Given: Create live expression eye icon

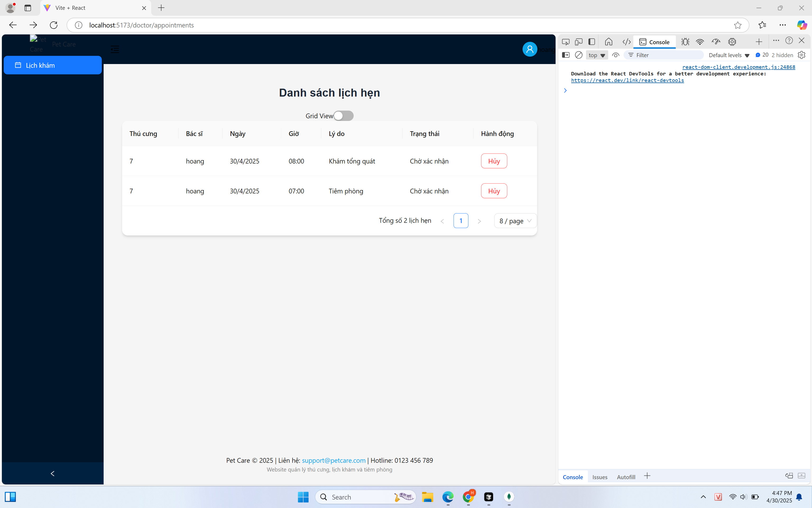Looking at the screenshot, I should (x=615, y=55).
